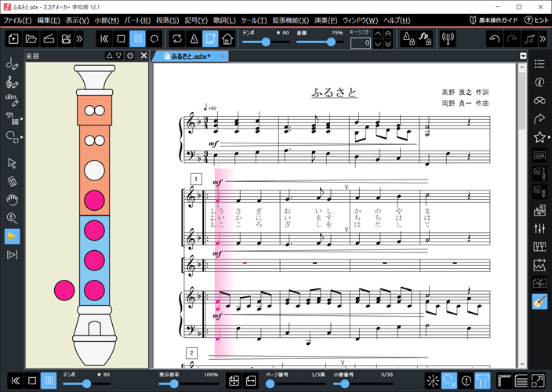Adjust the top tempo slider

tap(266, 42)
